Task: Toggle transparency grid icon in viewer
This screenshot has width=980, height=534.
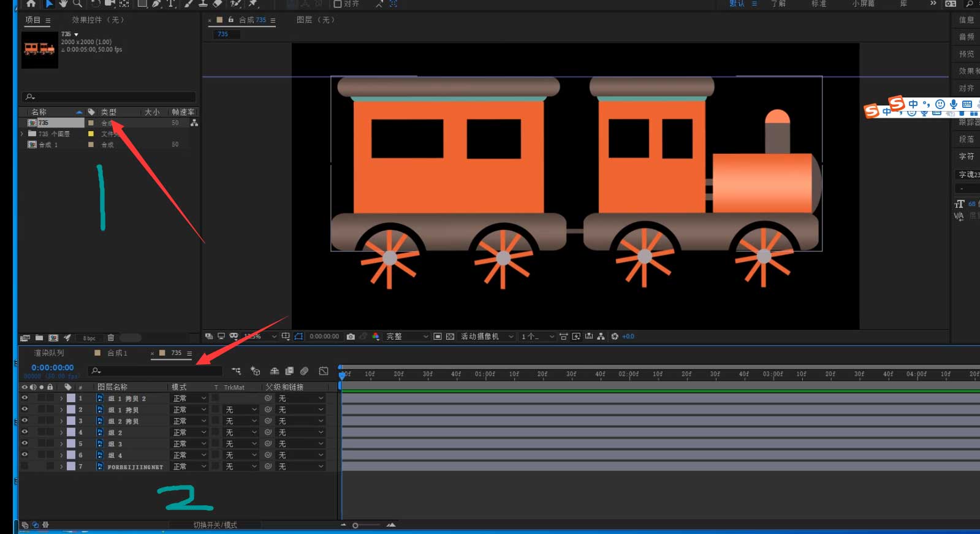Action: pyautogui.click(x=450, y=337)
